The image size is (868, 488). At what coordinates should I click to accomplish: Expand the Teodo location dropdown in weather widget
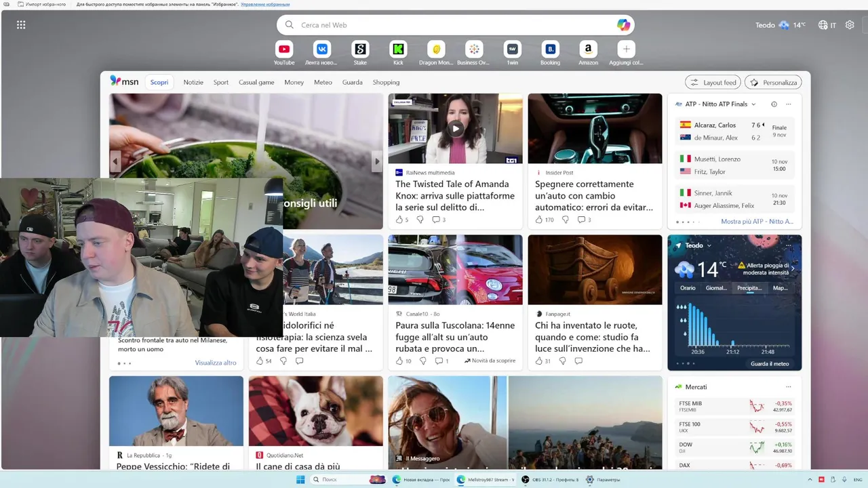[709, 245]
